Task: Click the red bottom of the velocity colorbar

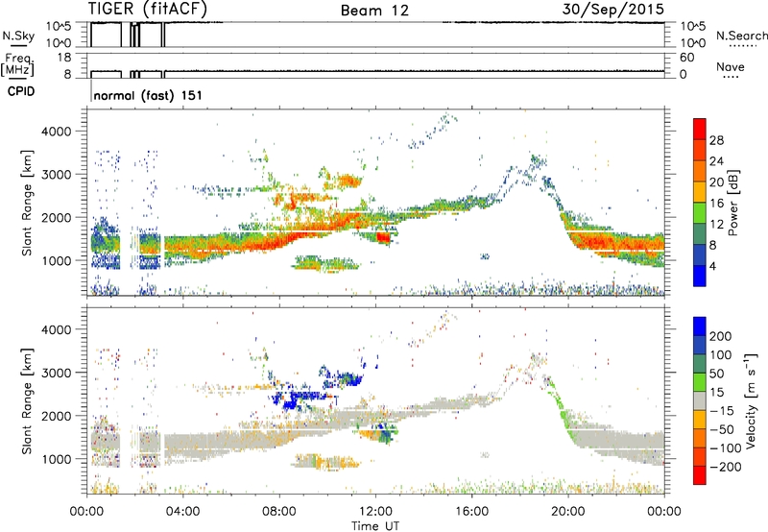Action: coord(700,475)
